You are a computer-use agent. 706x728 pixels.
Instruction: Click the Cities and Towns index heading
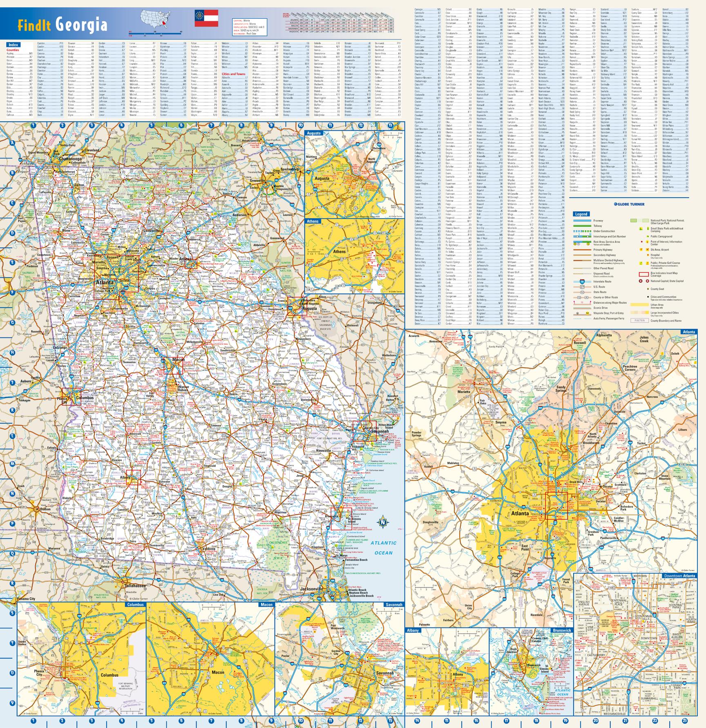[234, 74]
